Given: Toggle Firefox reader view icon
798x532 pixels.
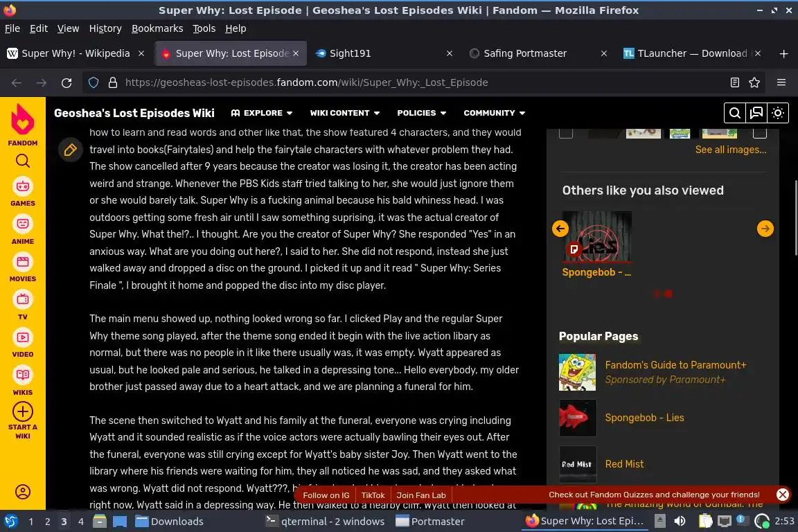Looking at the screenshot, I should 734,82.
